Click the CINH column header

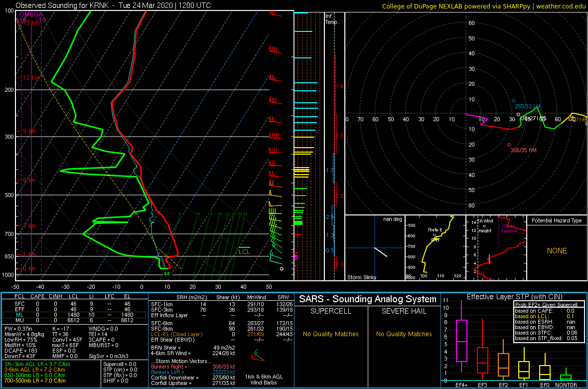56,297
